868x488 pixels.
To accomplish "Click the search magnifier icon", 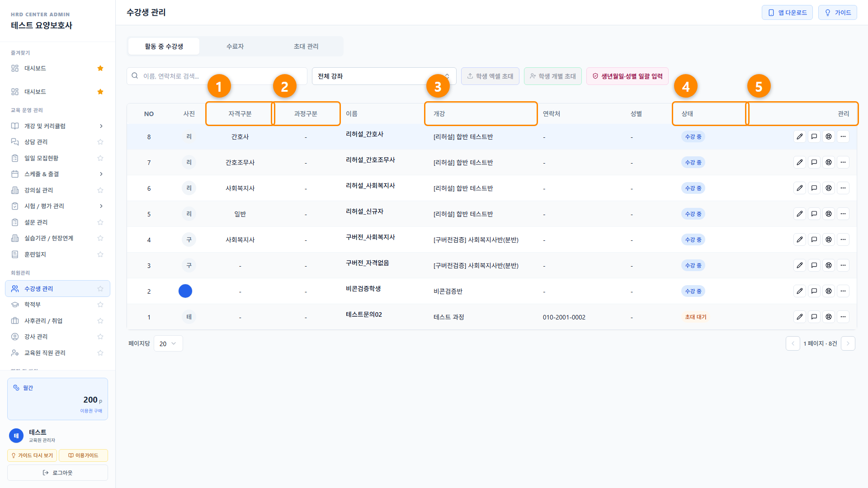I will (135, 76).
